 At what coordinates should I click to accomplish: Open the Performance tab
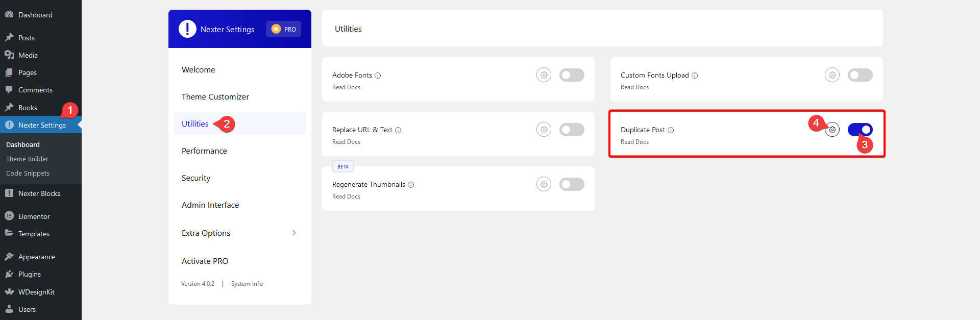tap(240, 151)
